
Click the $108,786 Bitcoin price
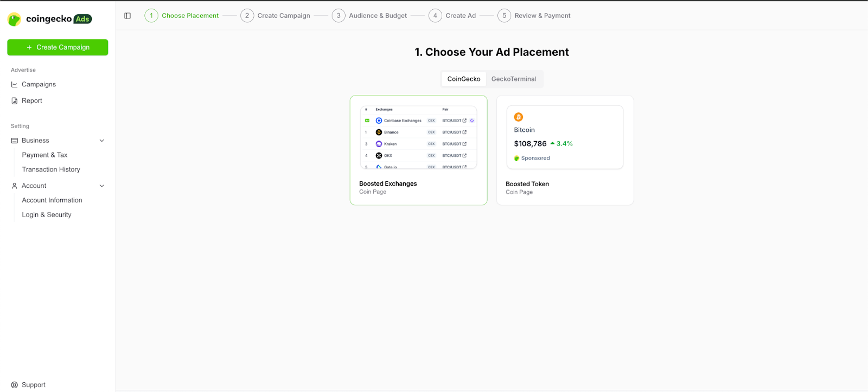(x=530, y=144)
